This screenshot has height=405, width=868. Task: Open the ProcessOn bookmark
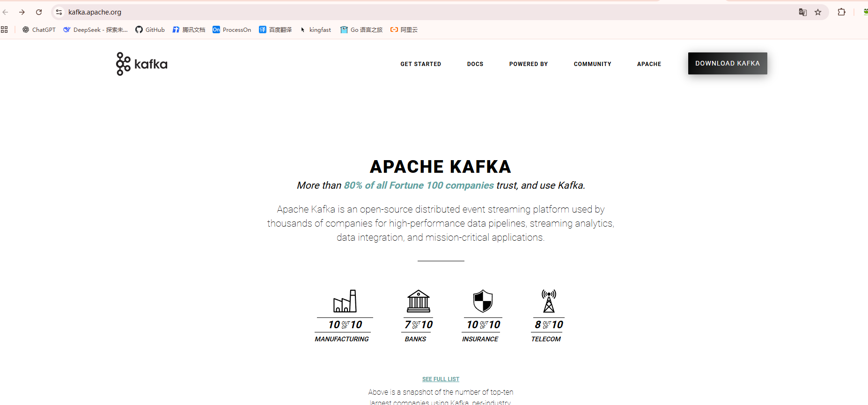(x=232, y=29)
